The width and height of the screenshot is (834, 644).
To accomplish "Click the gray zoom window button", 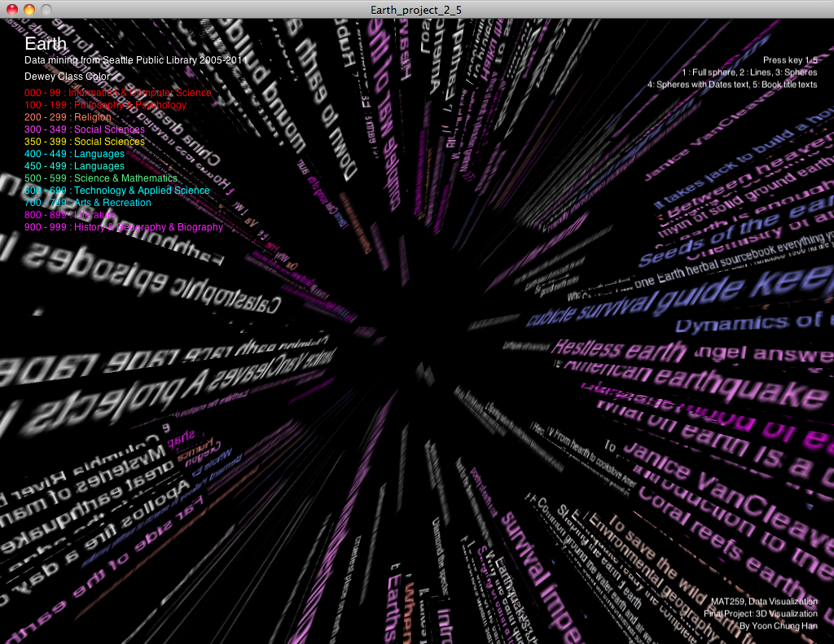I will click(46, 9).
